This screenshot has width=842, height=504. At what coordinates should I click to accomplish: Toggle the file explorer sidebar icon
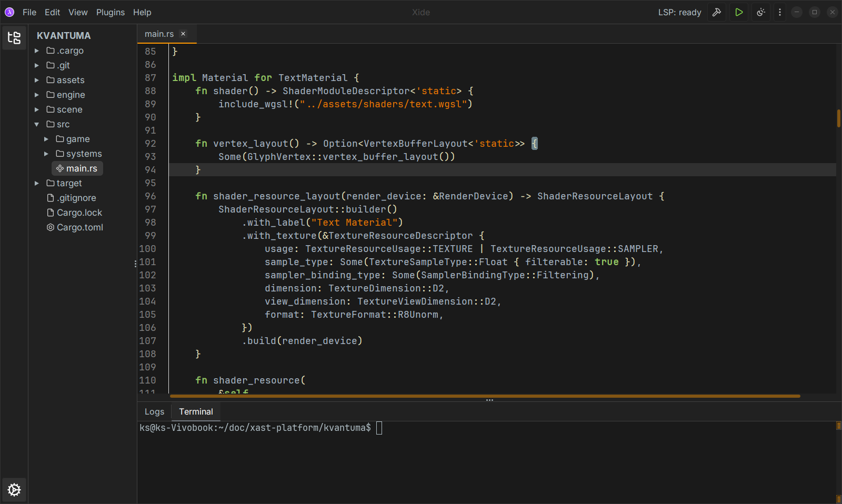pos(14,37)
